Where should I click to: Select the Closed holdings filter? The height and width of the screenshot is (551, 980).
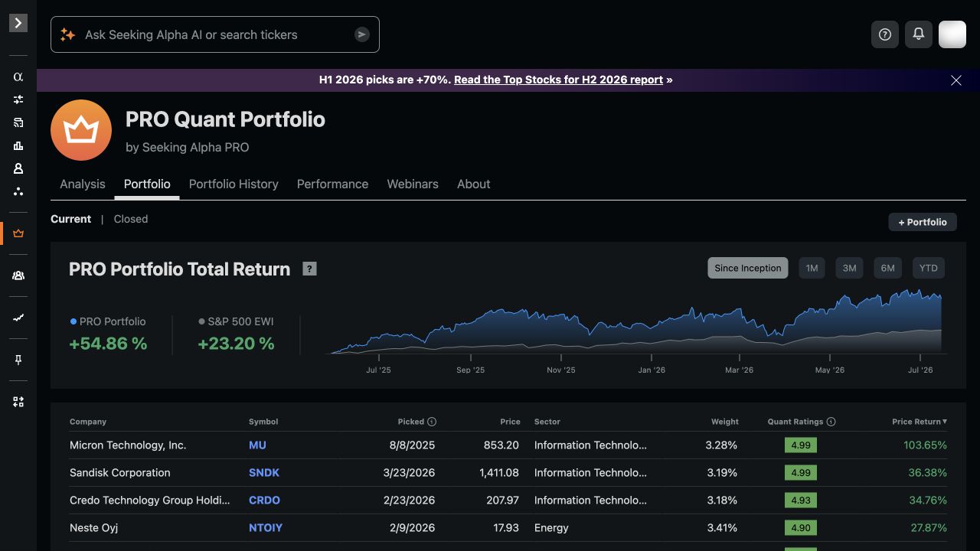point(131,219)
